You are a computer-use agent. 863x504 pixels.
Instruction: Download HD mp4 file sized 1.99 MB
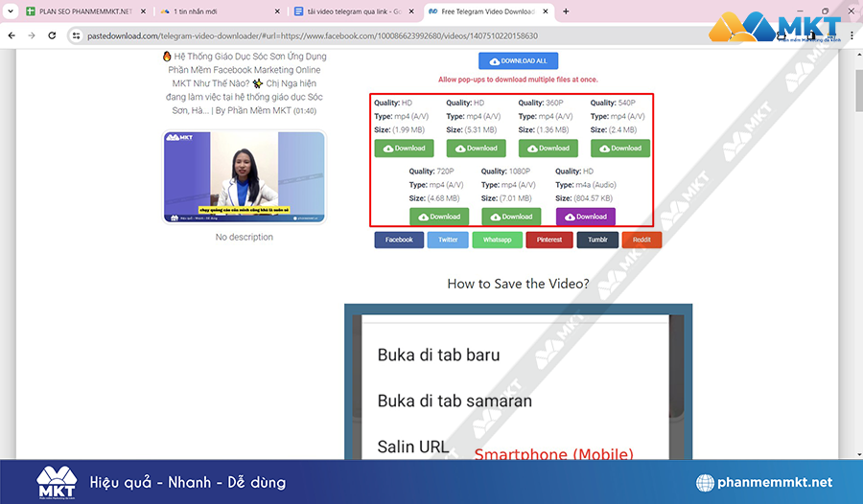tap(404, 148)
